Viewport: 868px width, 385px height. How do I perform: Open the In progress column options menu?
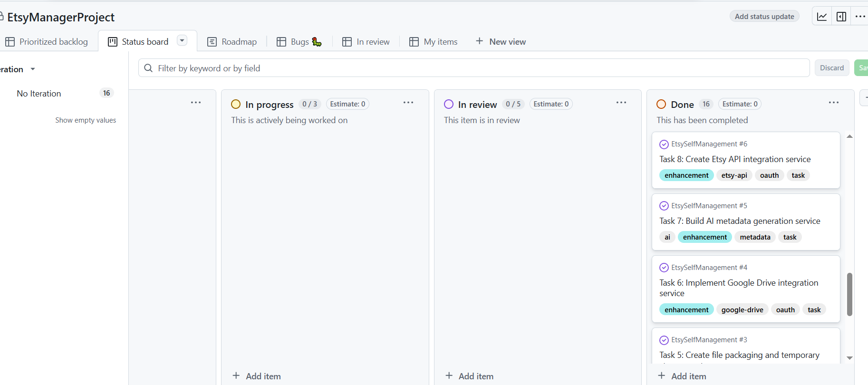click(x=408, y=103)
